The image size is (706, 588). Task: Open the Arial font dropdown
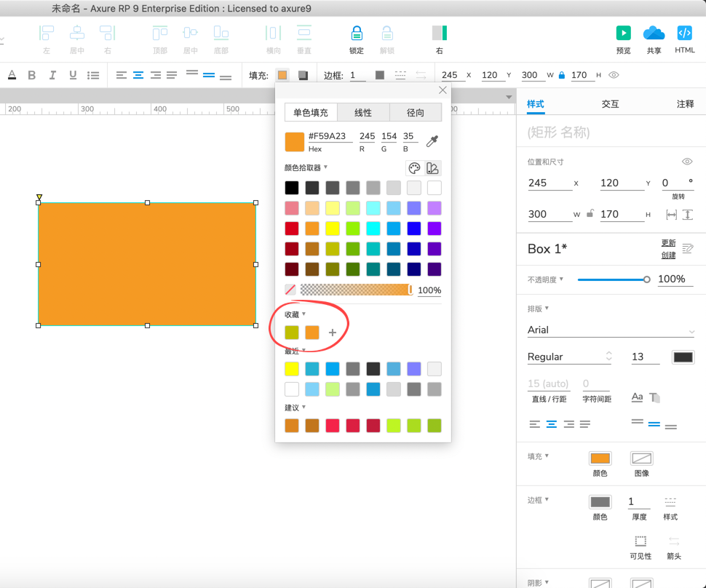pos(611,330)
